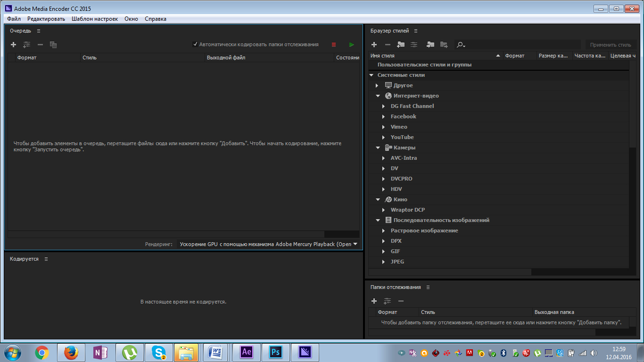Toggle auto-encode watch folders checkbox
The width and height of the screenshot is (644, 362).
195,44
